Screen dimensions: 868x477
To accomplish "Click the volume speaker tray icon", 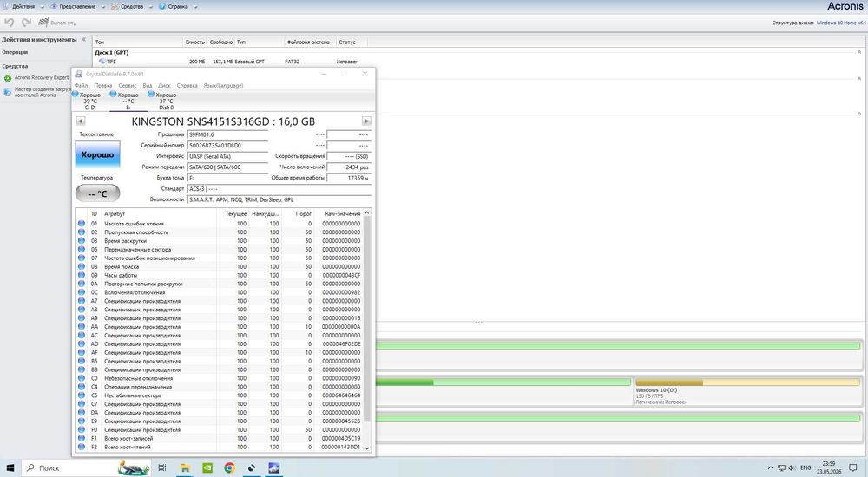I will point(792,467).
